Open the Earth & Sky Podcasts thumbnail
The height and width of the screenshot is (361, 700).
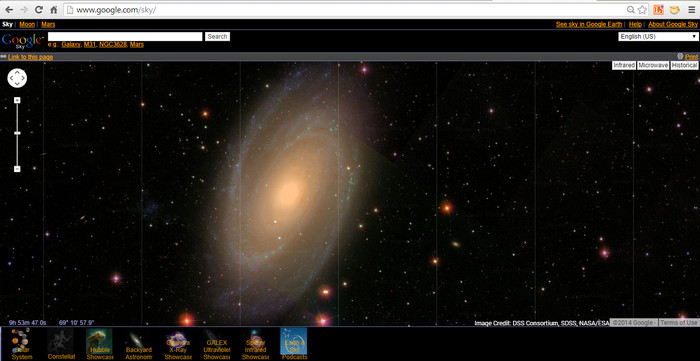pyautogui.click(x=294, y=344)
